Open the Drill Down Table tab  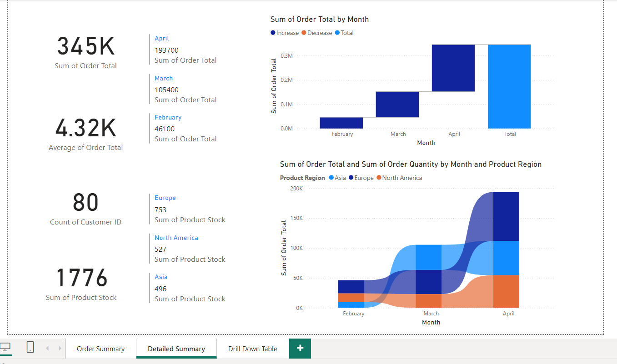(x=253, y=349)
